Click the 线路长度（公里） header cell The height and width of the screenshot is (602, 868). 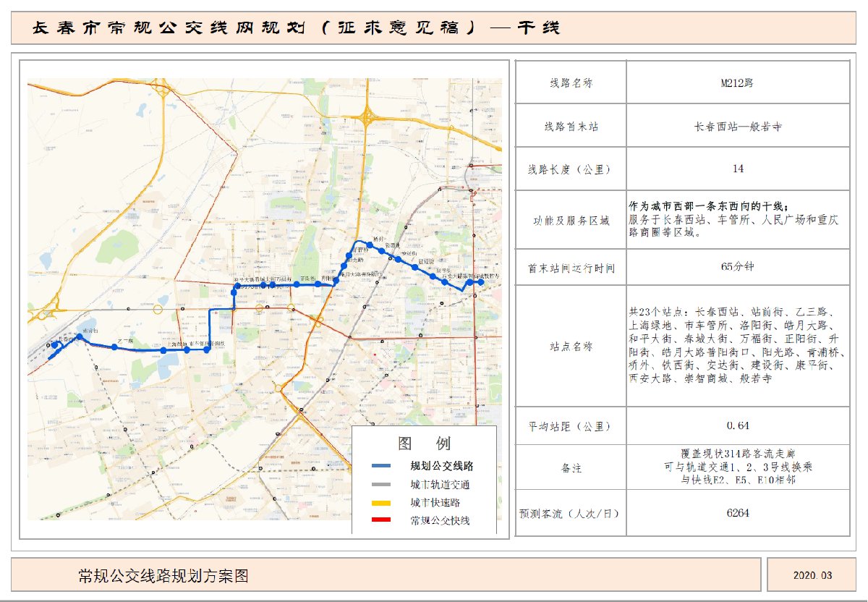pyautogui.click(x=571, y=169)
